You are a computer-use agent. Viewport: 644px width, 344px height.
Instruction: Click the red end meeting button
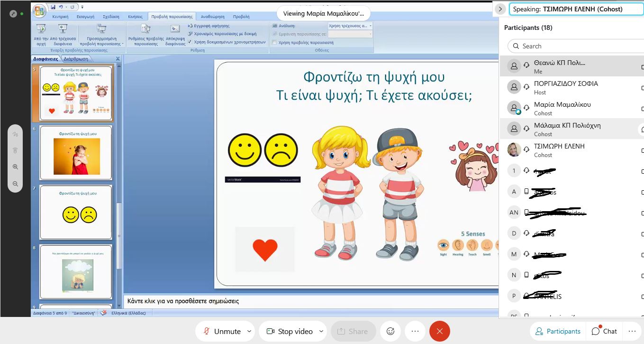[x=439, y=331]
